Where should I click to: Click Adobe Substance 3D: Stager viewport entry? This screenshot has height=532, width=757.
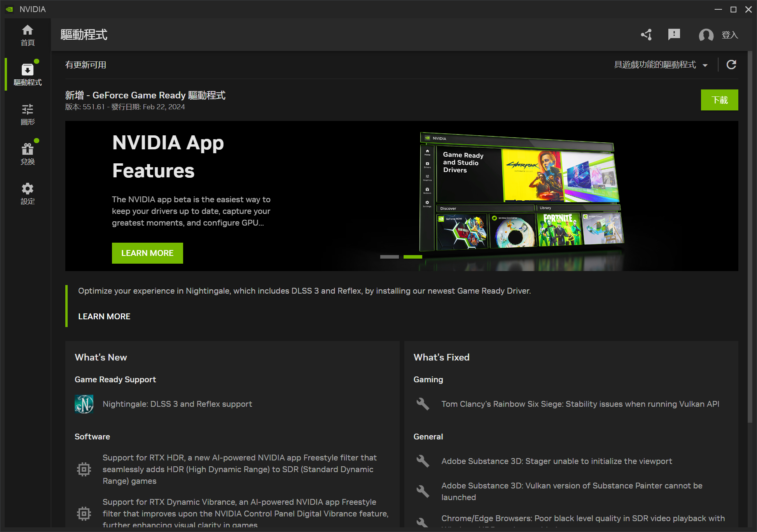pos(557,461)
